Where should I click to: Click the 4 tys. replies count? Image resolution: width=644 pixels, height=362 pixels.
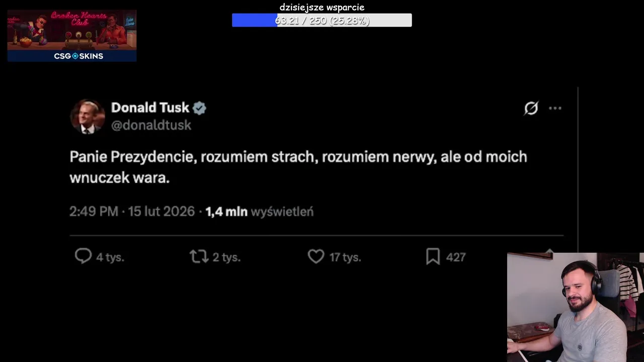110,257
